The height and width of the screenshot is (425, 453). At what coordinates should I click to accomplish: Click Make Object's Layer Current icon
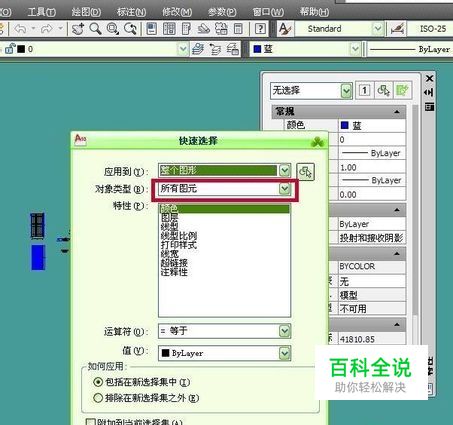click(x=198, y=49)
